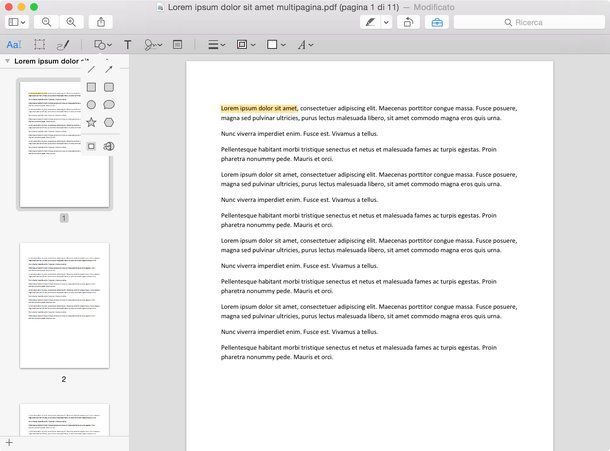Add a note with the Note icon
Screen dimensions: 610x451
click(x=177, y=45)
